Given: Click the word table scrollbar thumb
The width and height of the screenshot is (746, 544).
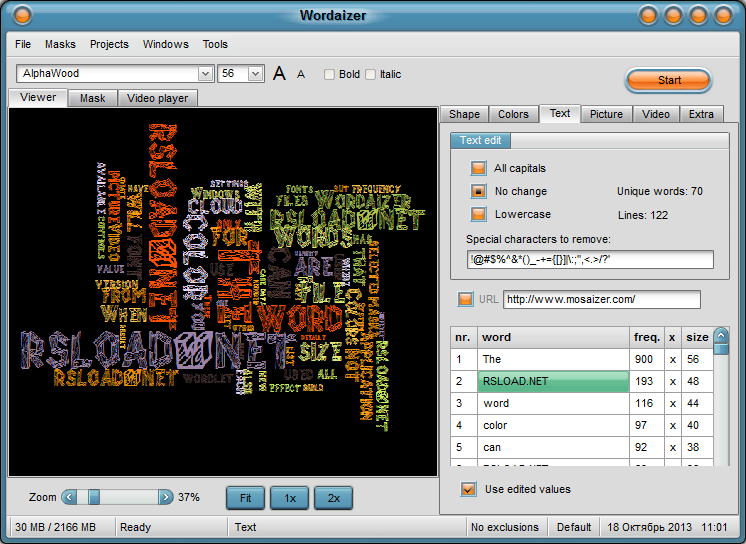Looking at the screenshot, I should [x=721, y=349].
